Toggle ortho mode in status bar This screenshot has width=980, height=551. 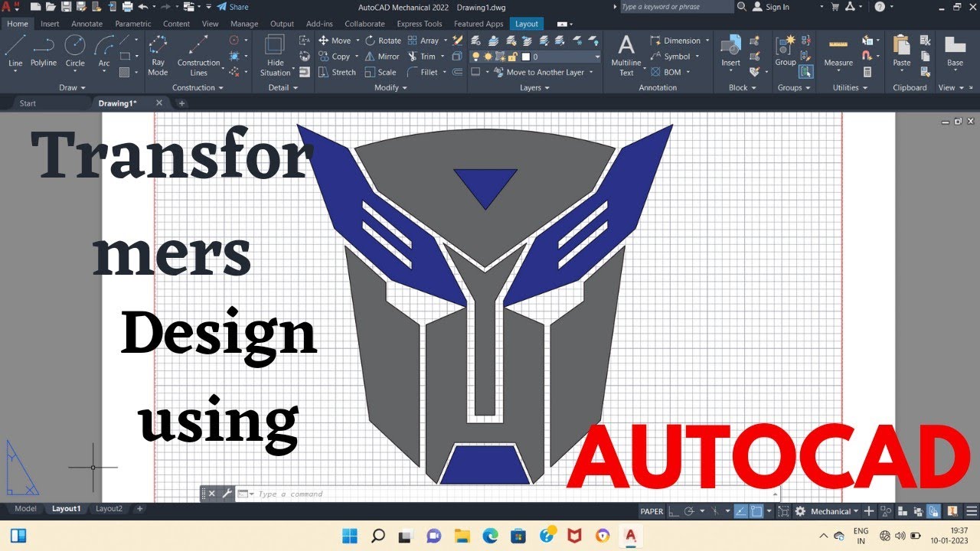coord(674,511)
